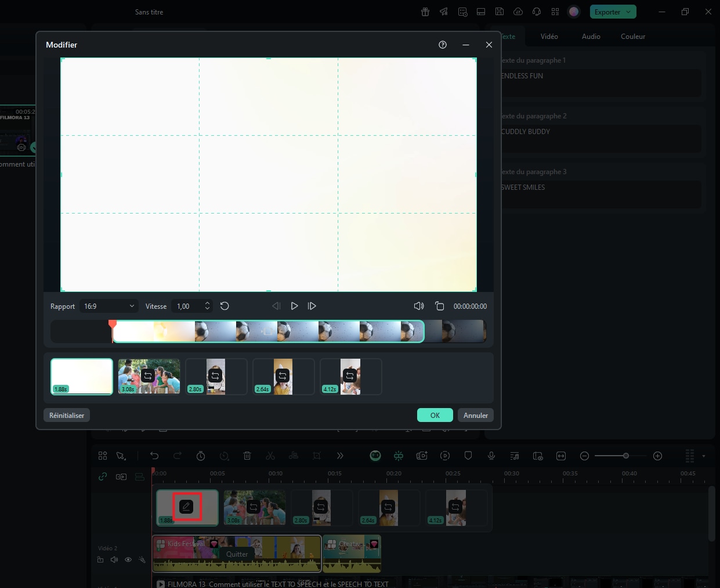Screen dimensions: 720x588
Task: Switch to the Couleur tab
Action: tap(632, 36)
